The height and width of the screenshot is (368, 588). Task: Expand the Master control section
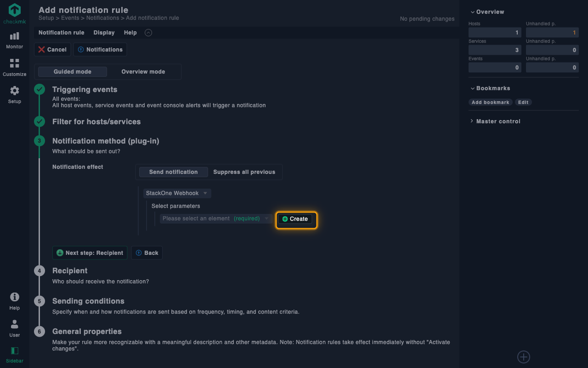[x=495, y=121]
